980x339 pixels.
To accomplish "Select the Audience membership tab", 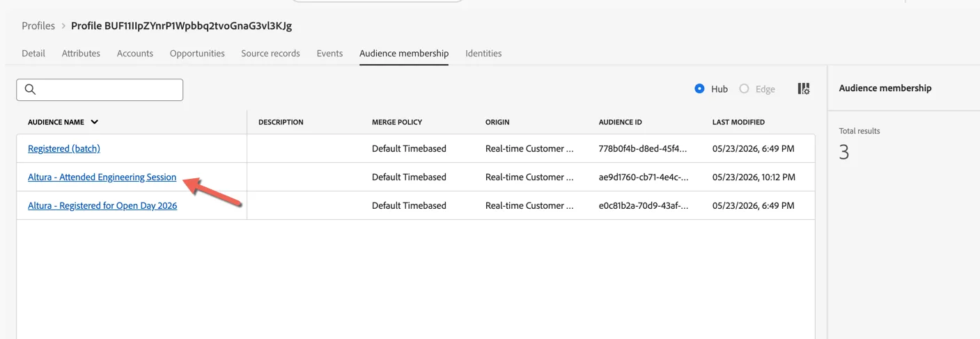I will point(404,53).
